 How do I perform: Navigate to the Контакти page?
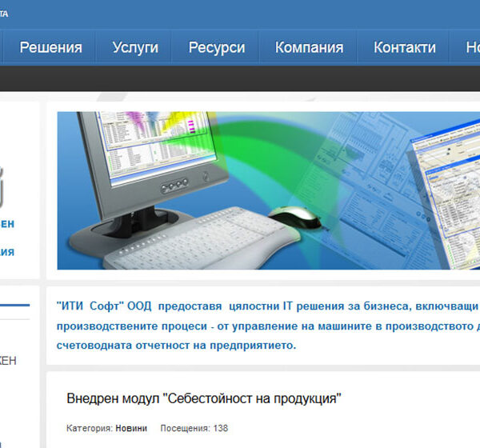tap(404, 47)
